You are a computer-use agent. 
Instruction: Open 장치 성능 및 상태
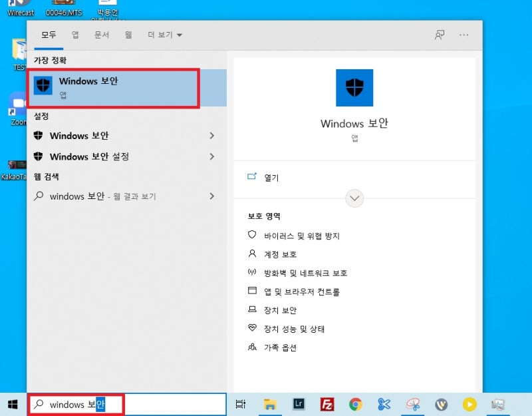click(295, 329)
